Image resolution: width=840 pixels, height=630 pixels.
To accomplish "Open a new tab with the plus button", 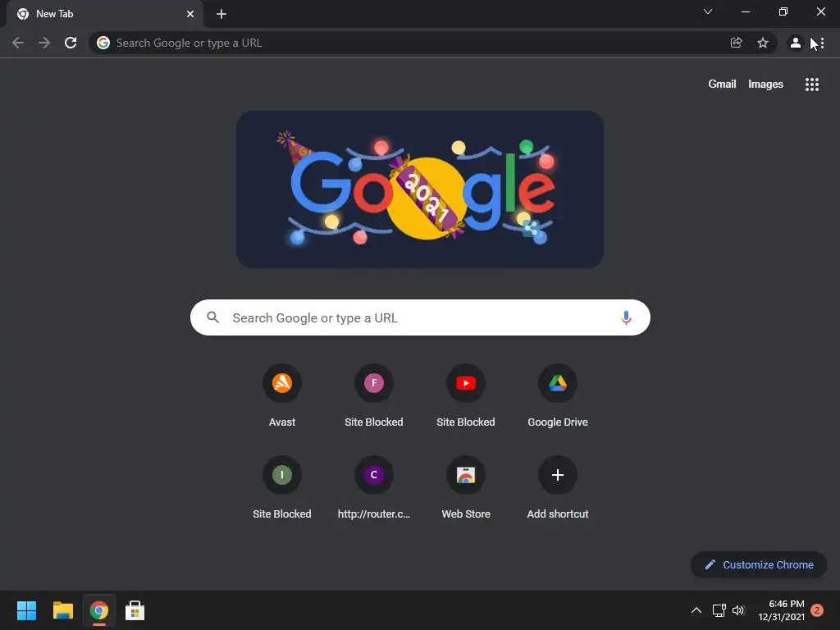I will [221, 14].
